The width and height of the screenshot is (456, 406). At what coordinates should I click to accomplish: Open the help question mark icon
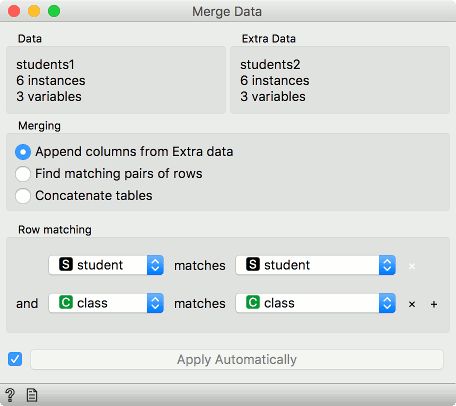10,395
